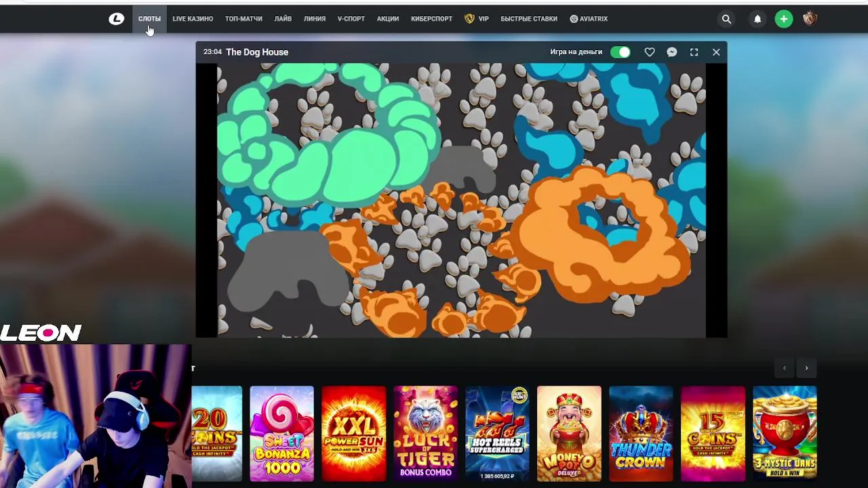Viewport: 868px width, 488px height.
Task: Add The Dog House to favorites
Action: point(650,52)
